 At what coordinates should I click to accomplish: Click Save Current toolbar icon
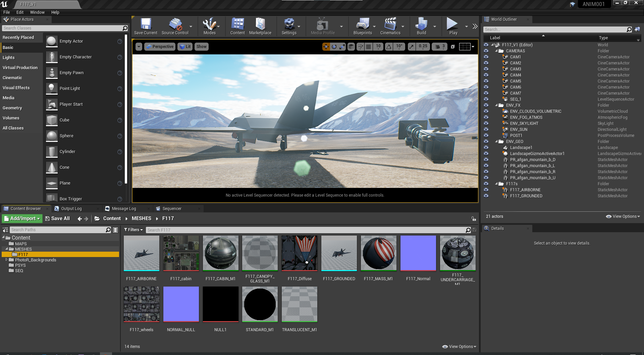coord(146,26)
